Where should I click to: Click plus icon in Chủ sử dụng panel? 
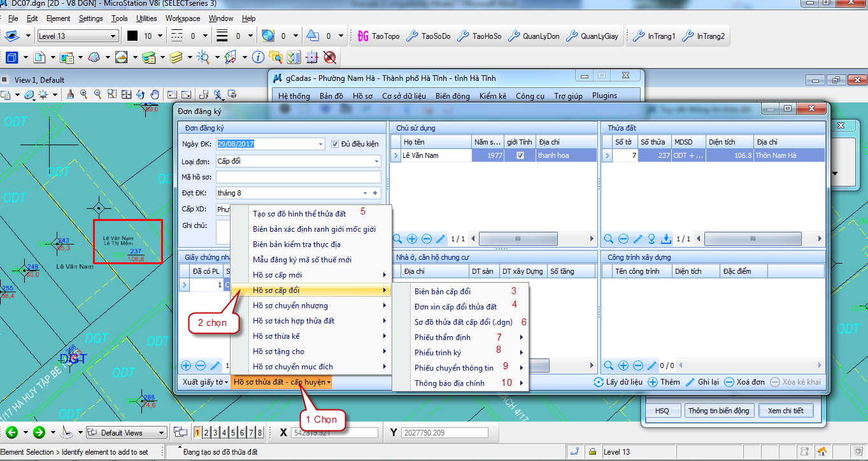(412, 239)
